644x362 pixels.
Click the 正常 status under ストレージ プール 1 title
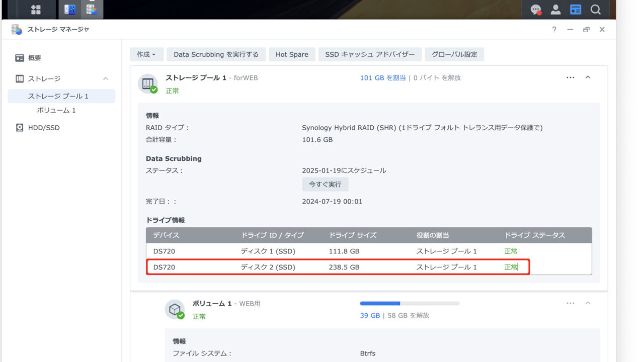[x=172, y=91]
